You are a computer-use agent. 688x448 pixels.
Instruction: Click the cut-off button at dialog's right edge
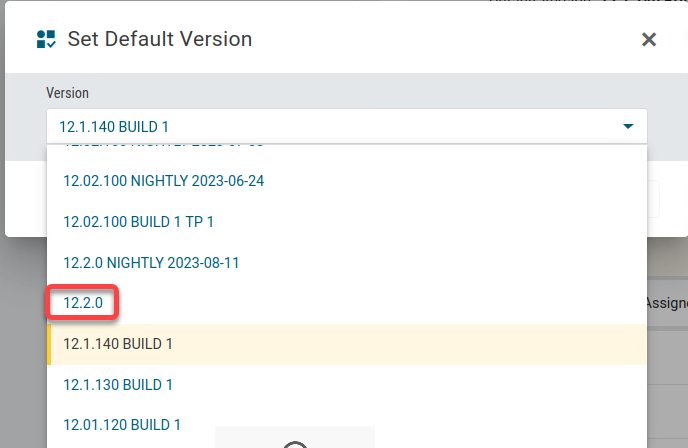[653, 200]
